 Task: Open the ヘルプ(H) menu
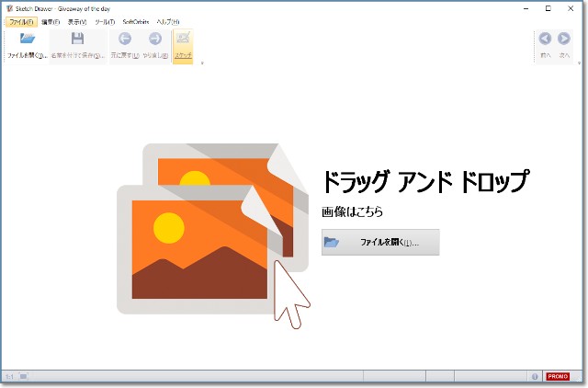[x=168, y=21]
